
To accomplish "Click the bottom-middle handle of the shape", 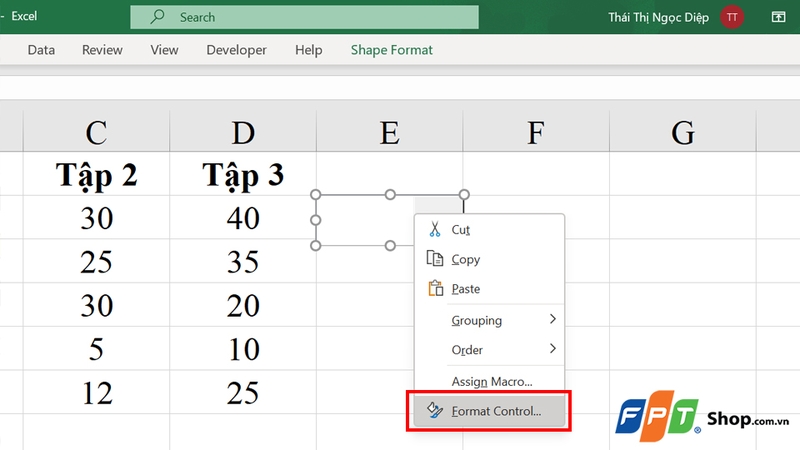I will 390,245.
